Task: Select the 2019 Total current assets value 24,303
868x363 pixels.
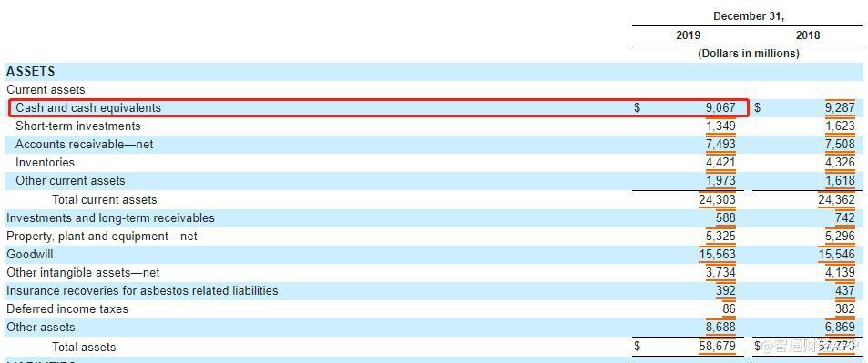Action: pyautogui.click(x=717, y=200)
